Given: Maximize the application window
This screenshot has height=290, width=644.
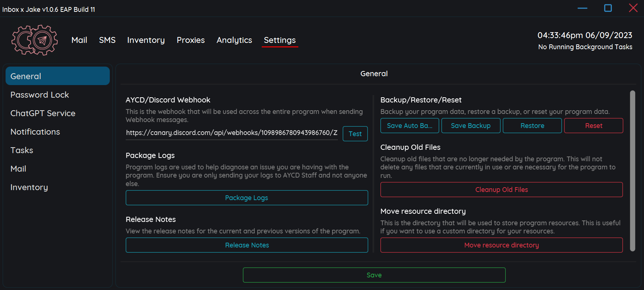Looking at the screenshot, I should coord(608,8).
